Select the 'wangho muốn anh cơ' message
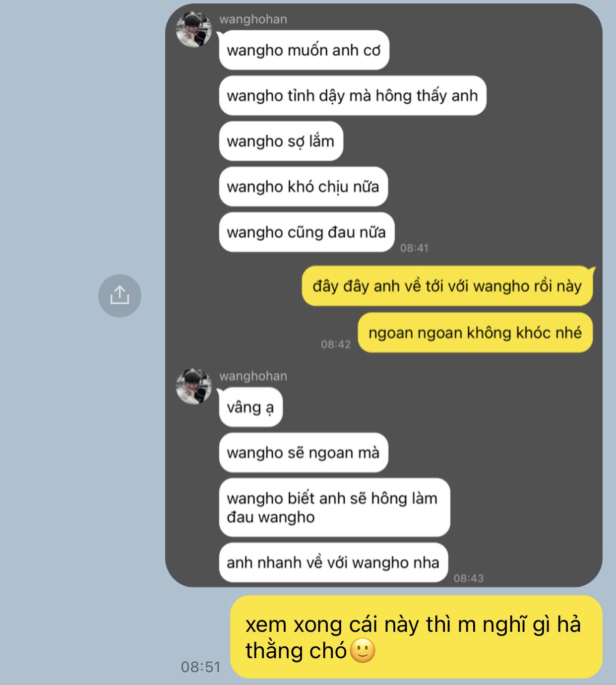The height and width of the screenshot is (685, 616). coord(304,50)
